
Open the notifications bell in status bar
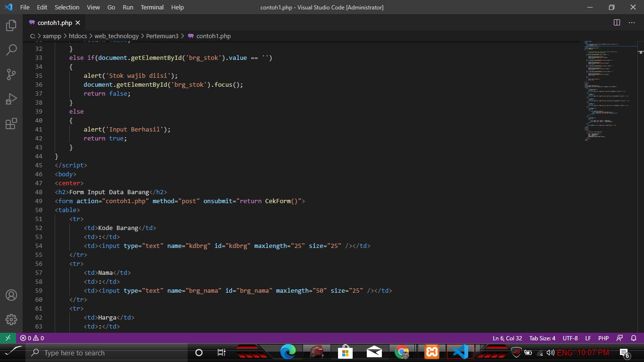click(x=634, y=338)
